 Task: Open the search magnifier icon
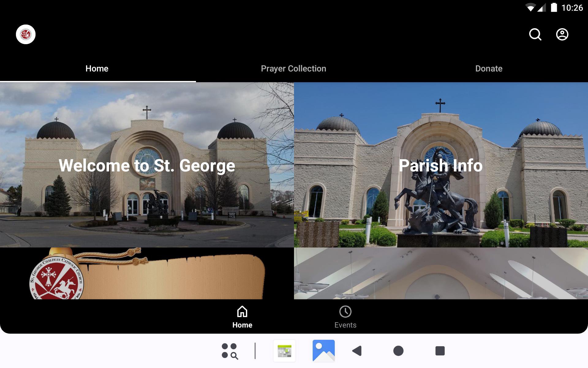535,34
